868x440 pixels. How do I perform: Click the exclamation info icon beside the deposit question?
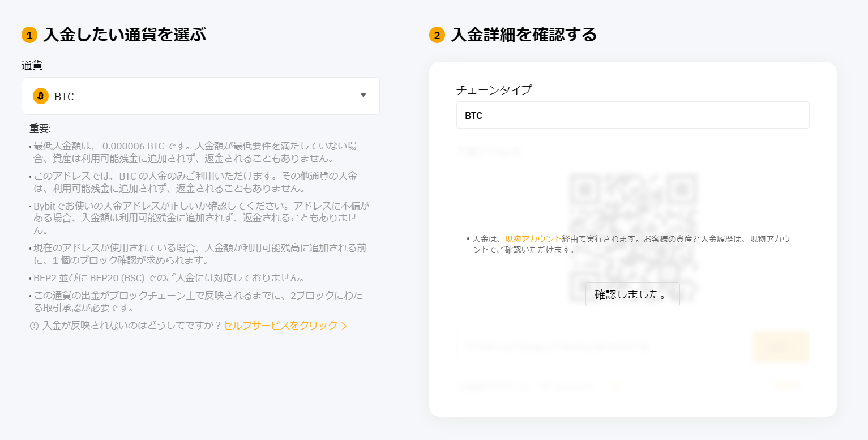click(x=34, y=326)
